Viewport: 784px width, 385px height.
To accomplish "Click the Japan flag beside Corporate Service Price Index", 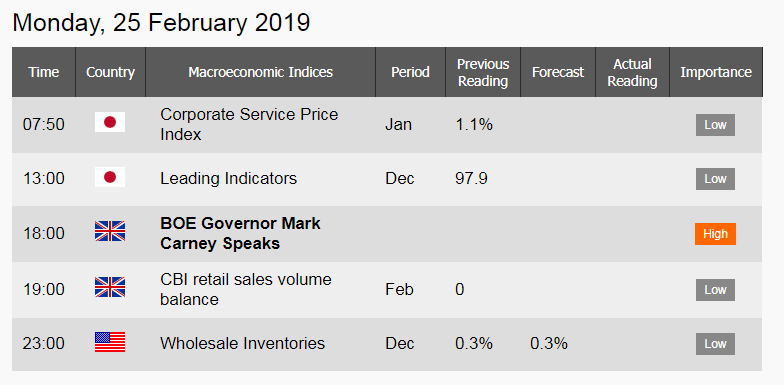I will click(110, 122).
